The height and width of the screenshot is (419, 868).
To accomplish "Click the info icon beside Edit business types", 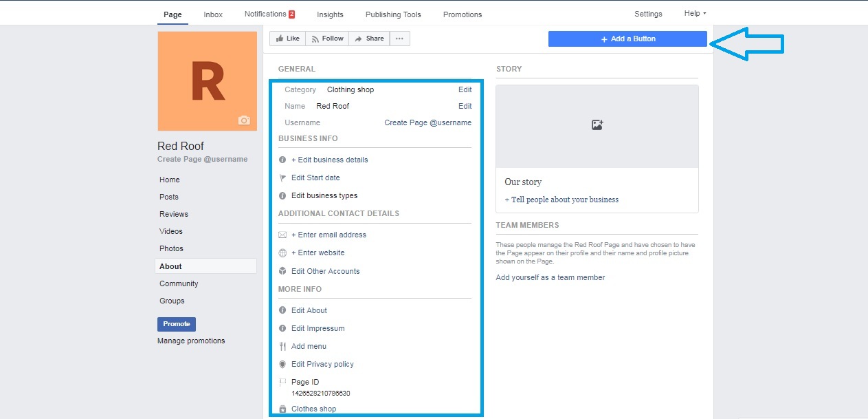I will coord(282,195).
